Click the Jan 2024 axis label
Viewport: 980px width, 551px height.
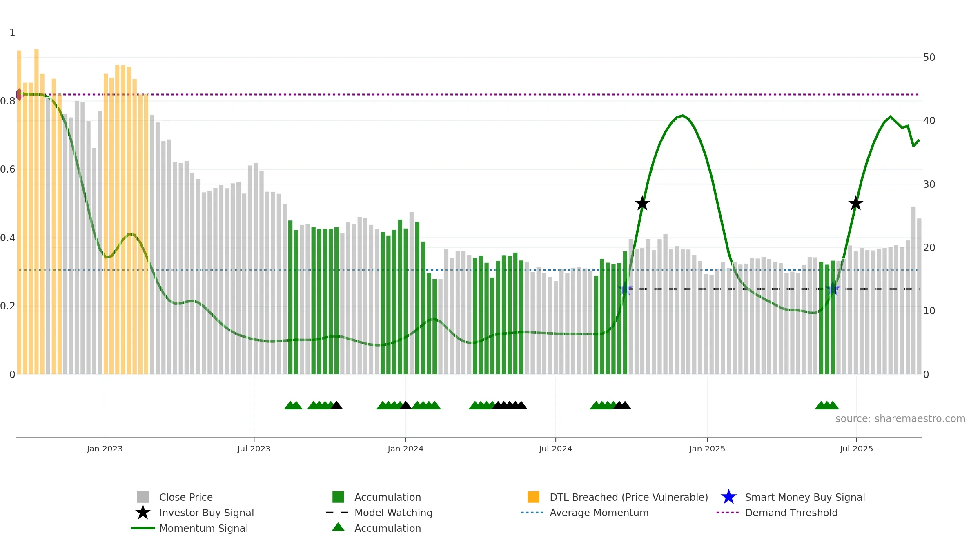pyautogui.click(x=405, y=449)
